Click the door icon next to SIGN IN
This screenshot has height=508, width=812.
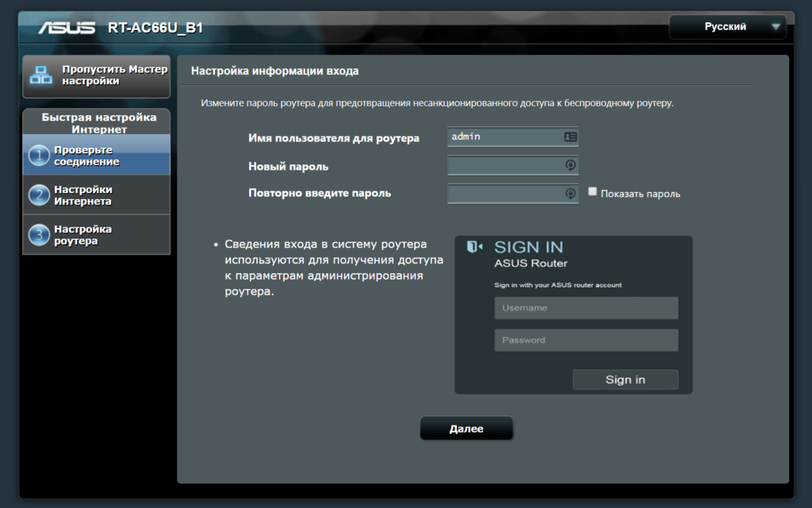[474, 247]
